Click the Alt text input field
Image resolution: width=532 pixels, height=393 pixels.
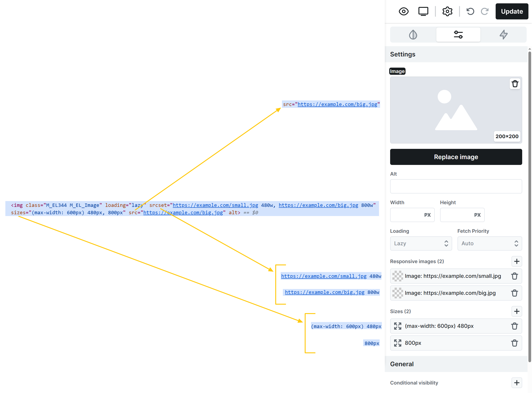point(456,186)
